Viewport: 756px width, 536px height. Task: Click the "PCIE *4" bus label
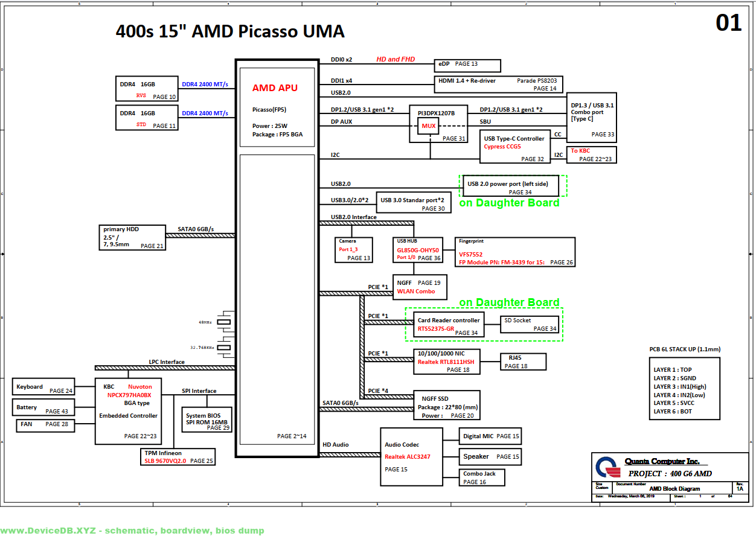coord(378,391)
